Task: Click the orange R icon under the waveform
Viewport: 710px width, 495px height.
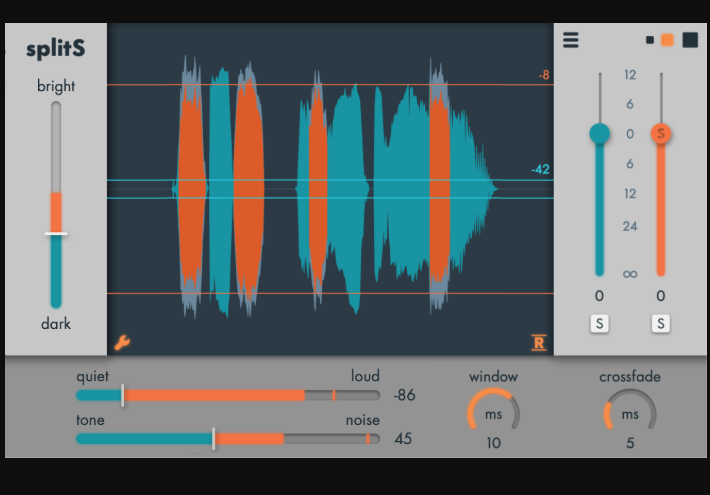Action: coord(539,344)
